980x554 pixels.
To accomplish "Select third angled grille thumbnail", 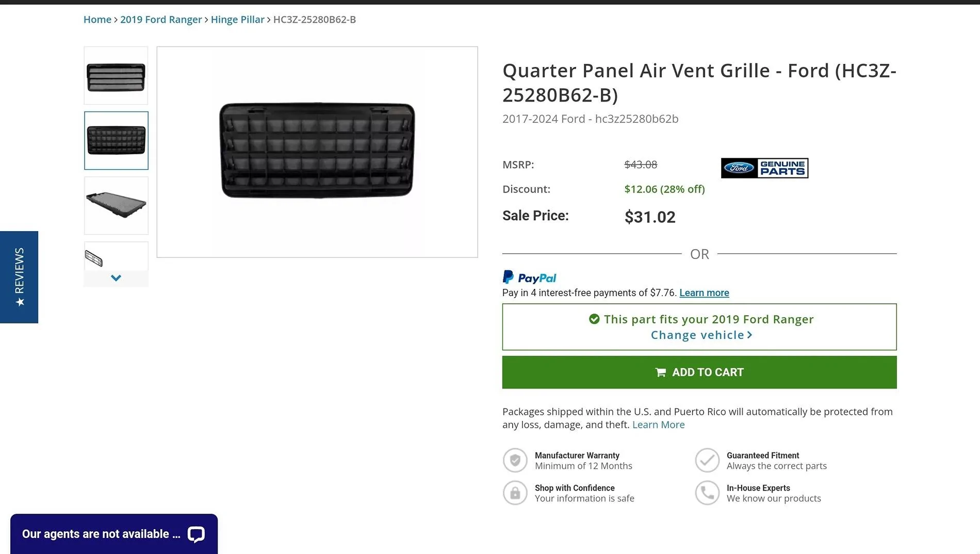I will [x=116, y=206].
